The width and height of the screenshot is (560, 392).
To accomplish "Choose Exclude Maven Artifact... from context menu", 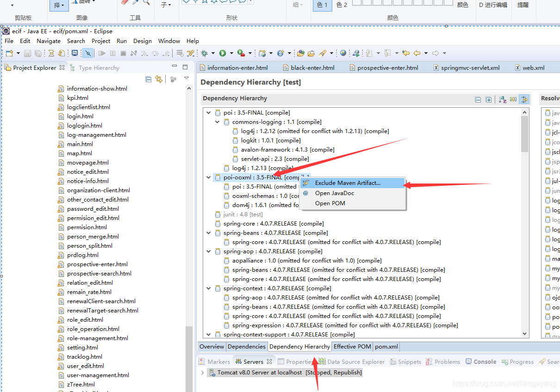I will (352, 183).
